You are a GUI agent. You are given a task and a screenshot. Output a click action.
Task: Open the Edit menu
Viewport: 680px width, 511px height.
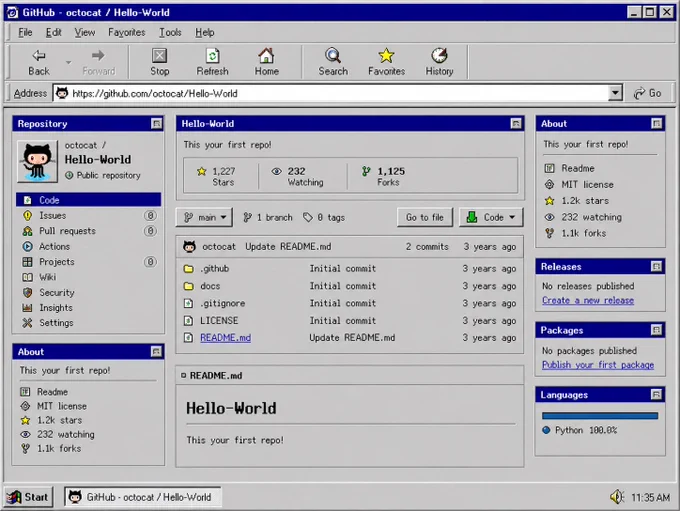(x=53, y=33)
